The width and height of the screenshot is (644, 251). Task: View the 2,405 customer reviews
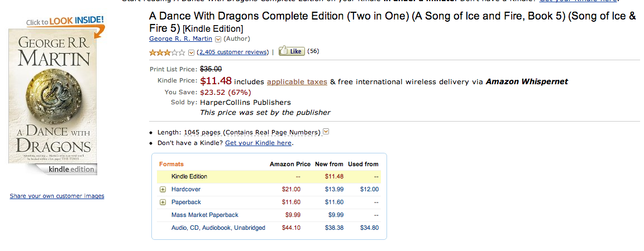(x=233, y=52)
